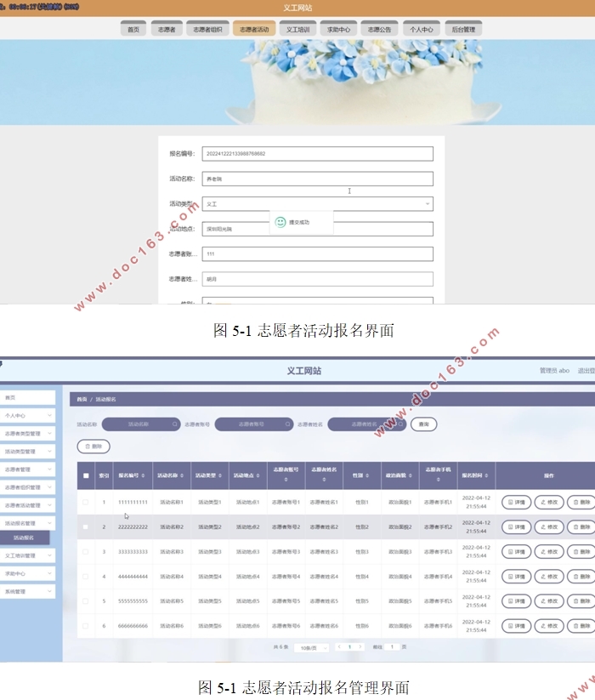
Task: Open 详情 for row 6666666666
Action: [516, 626]
